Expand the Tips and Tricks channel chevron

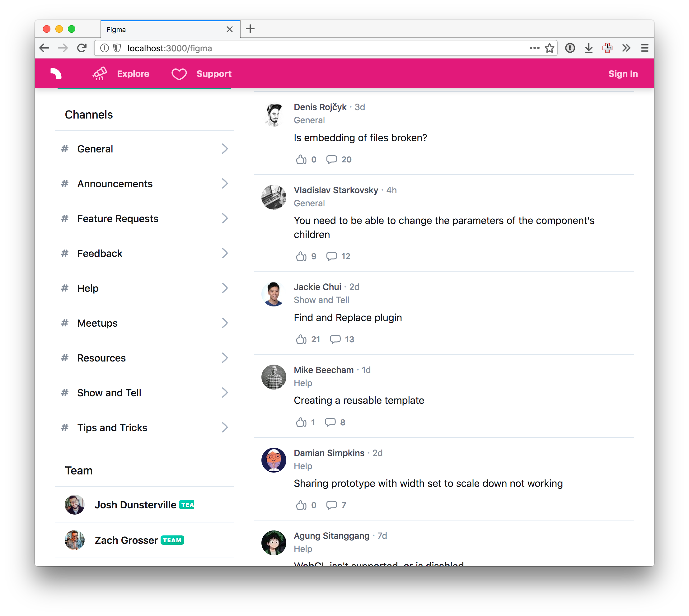pos(224,427)
